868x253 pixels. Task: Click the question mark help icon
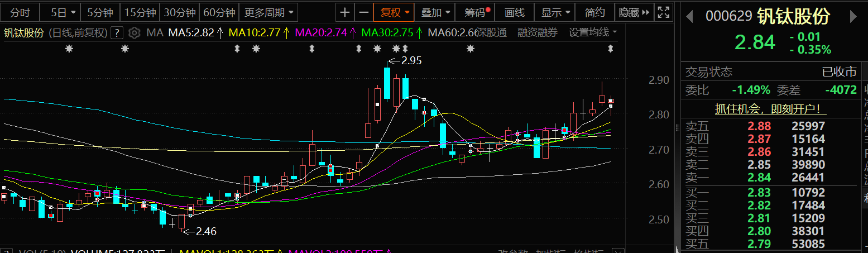[117, 33]
